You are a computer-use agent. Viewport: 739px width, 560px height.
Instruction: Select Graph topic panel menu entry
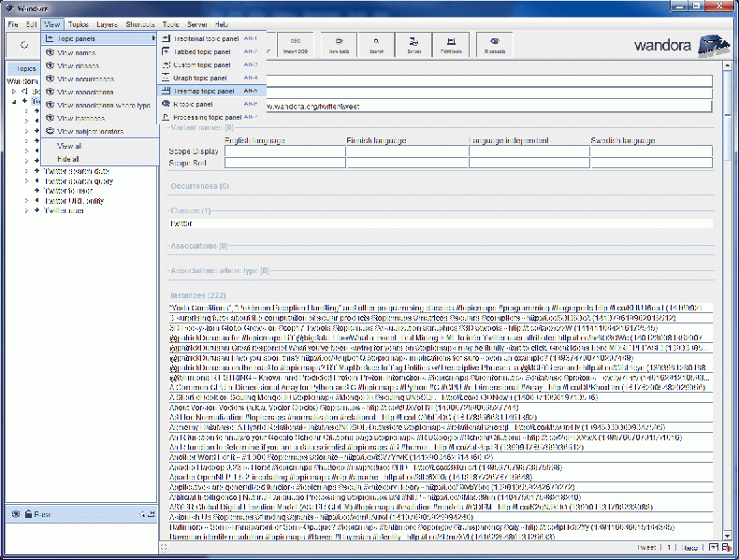pos(201,79)
